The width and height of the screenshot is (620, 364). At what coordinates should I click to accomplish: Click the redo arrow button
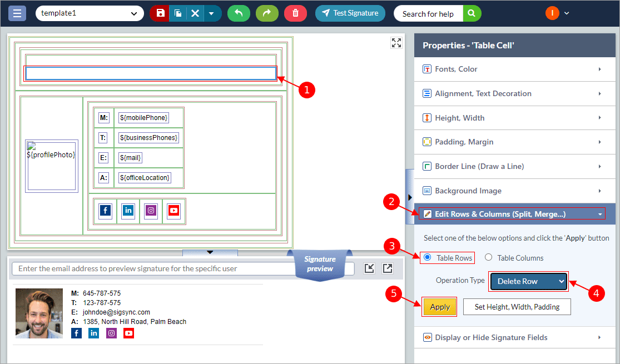(x=267, y=13)
